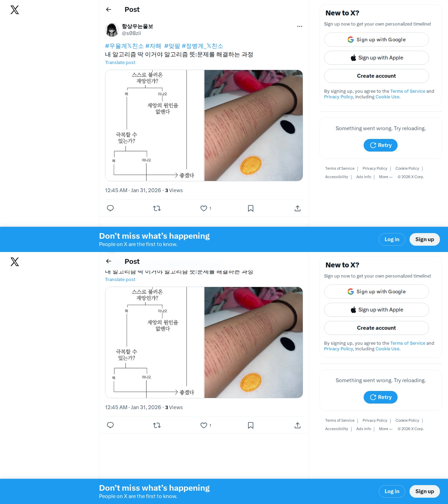Click Sign up on the bottom blue banner
The image size is (448, 504).
(425, 491)
